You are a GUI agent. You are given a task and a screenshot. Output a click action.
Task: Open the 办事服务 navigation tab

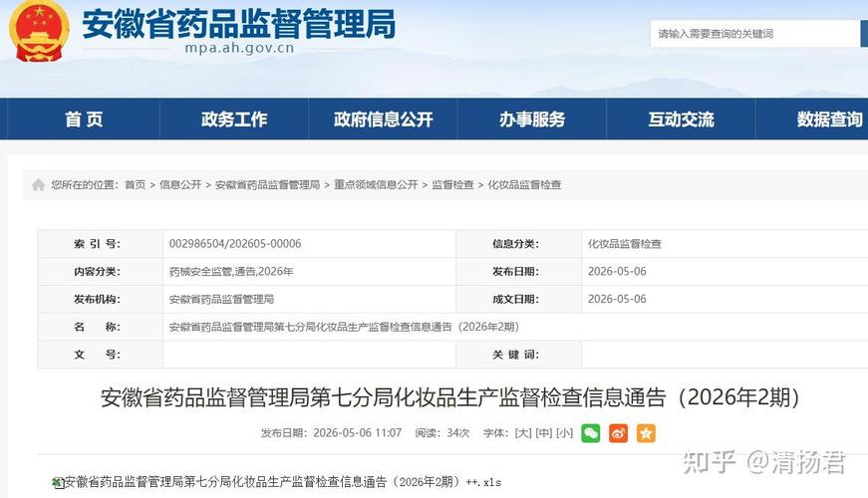tap(532, 119)
